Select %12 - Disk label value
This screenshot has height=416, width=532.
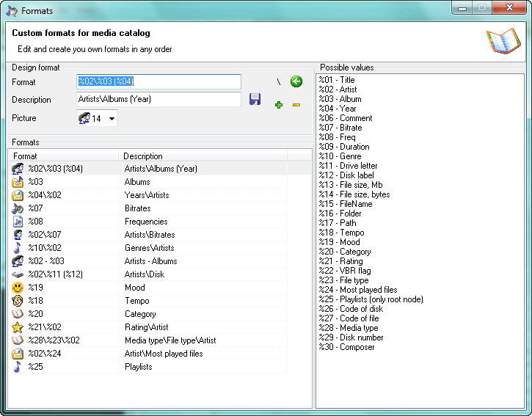pos(346,175)
